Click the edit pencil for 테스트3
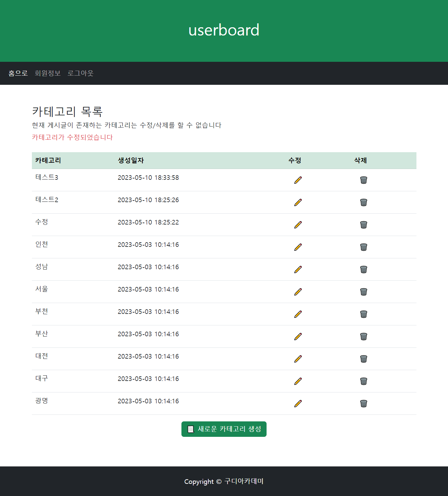448x496 pixels. pos(298,180)
